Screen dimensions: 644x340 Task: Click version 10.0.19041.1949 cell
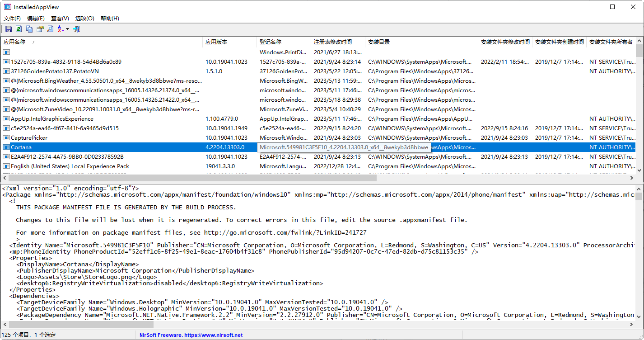tap(226, 128)
